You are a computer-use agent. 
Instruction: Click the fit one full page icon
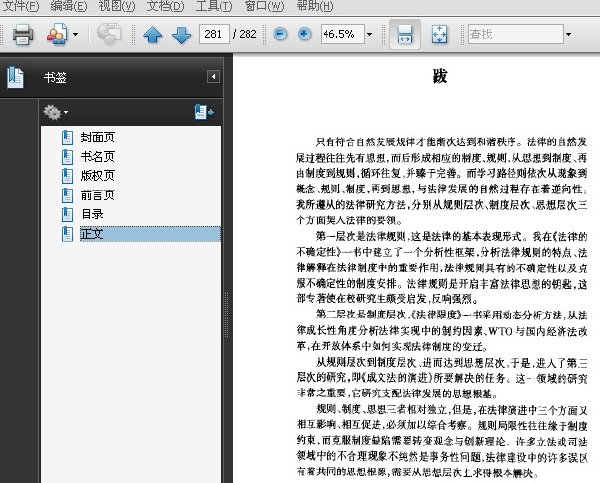coord(439,34)
